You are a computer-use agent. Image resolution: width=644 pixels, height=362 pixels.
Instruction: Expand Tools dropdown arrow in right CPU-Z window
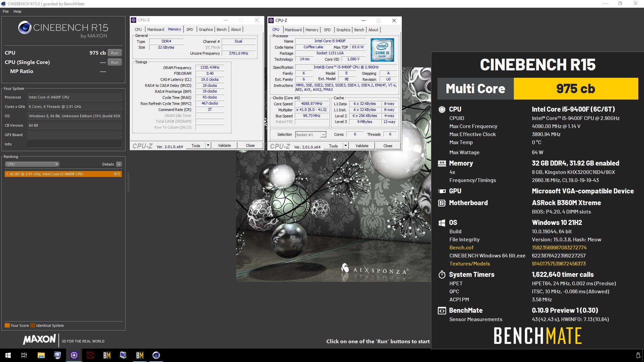345,146
